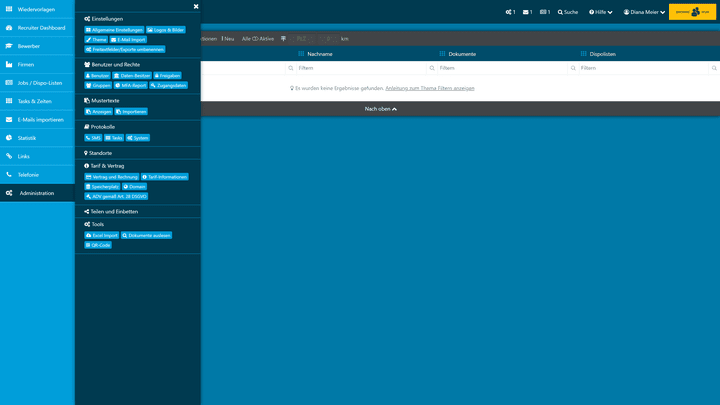The image size is (720, 405).
Task: Click the Allgemeine Einstellungen button
Action: point(114,30)
